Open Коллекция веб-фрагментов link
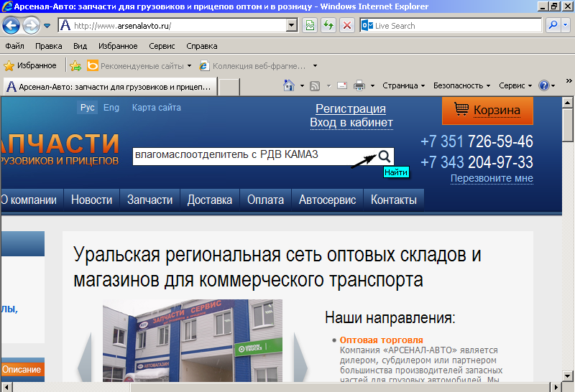Viewport: 575px width, 392px height. tap(253, 66)
